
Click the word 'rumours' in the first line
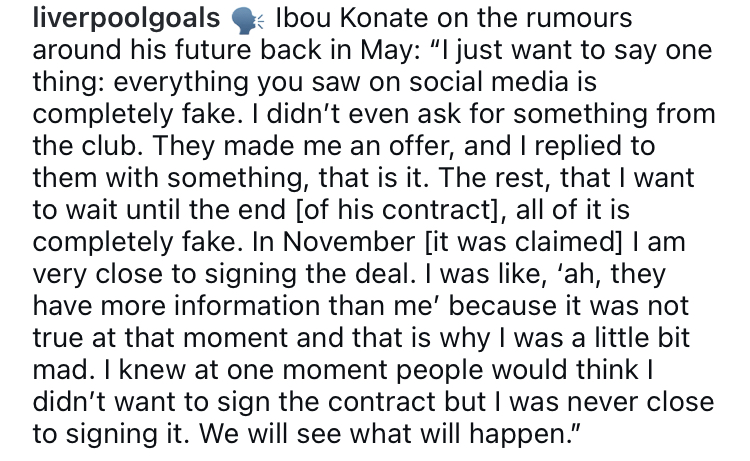pos(578,20)
